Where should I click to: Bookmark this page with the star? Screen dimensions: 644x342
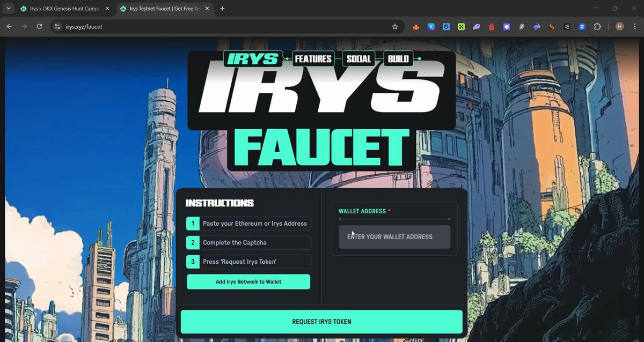coord(395,26)
